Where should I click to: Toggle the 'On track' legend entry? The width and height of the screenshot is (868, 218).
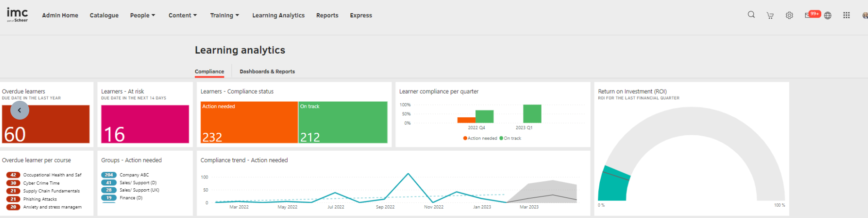pos(511,138)
